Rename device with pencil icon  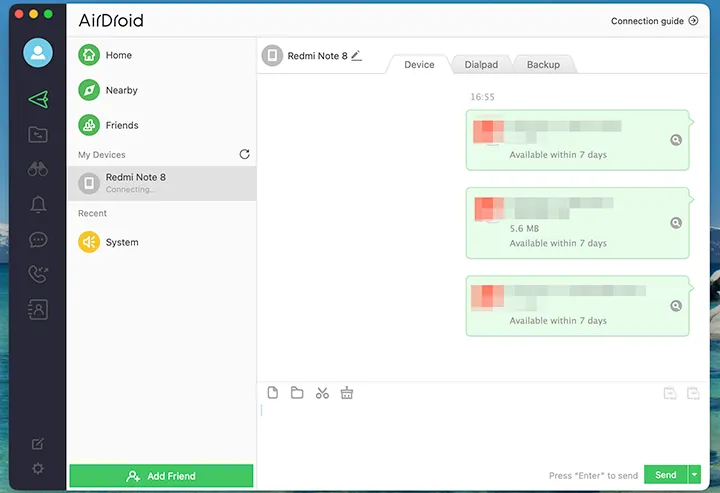(356, 56)
